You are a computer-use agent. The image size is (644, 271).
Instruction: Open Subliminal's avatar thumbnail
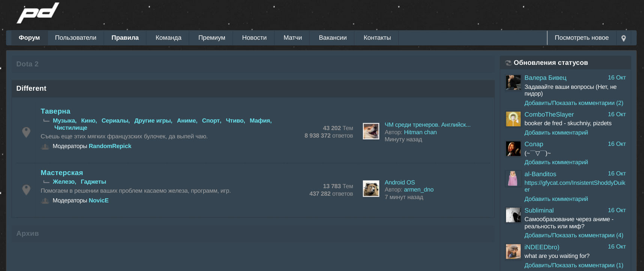pos(513,215)
